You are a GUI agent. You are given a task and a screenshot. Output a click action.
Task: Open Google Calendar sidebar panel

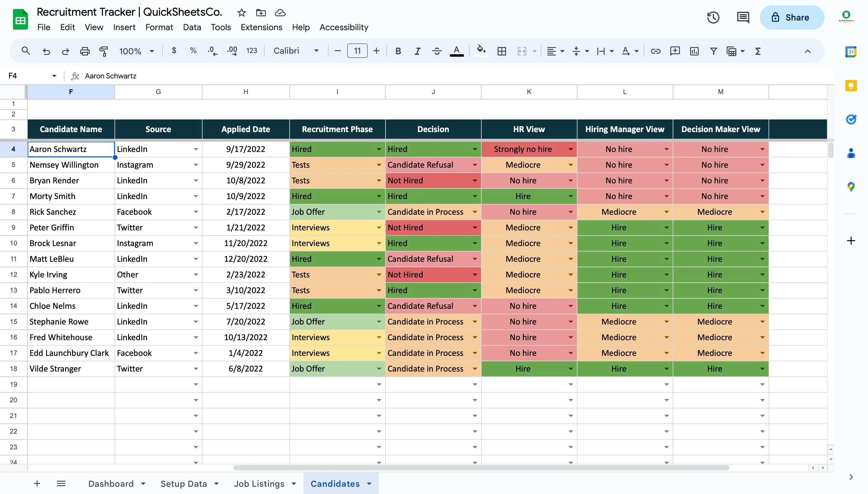point(851,51)
